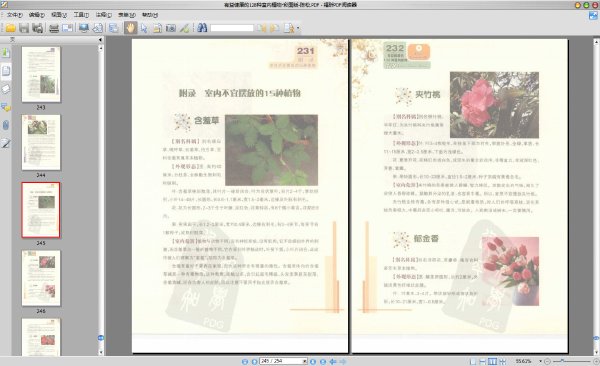Select the typewriter pen tool icon
This screenshot has height=366, width=600.
pyautogui.click(x=184, y=28)
